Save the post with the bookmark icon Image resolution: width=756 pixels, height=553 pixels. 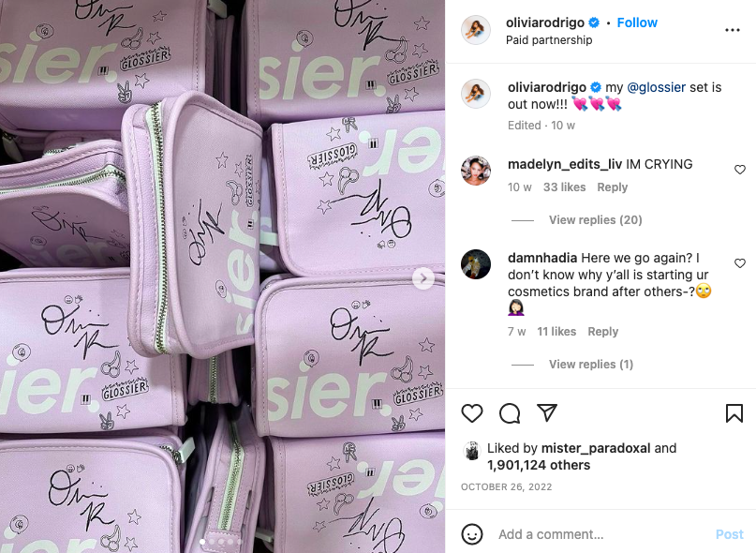(734, 413)
